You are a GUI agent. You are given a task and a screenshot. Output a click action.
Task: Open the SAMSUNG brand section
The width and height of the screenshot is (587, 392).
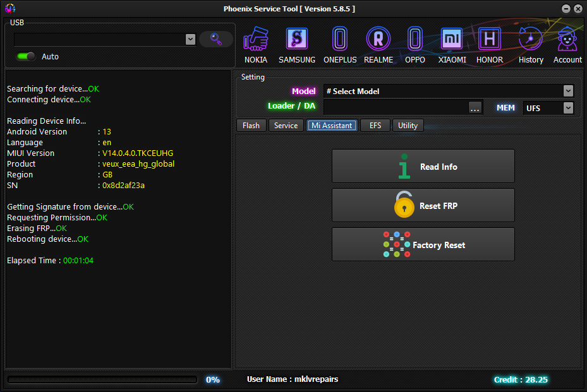(x=297, y=45)
